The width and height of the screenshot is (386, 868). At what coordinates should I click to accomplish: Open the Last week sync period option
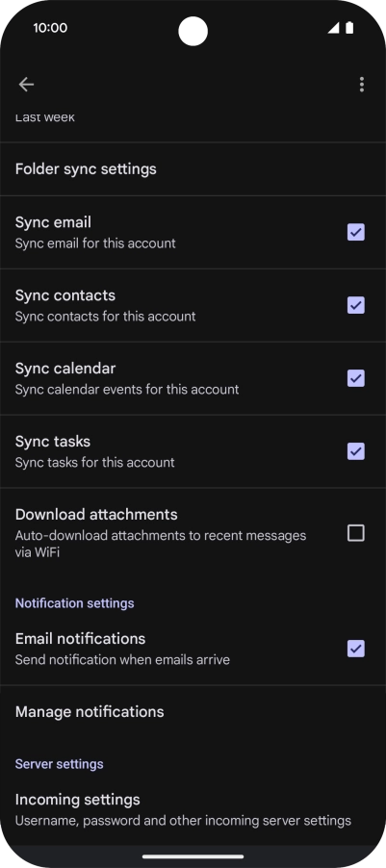click(45, 117)
